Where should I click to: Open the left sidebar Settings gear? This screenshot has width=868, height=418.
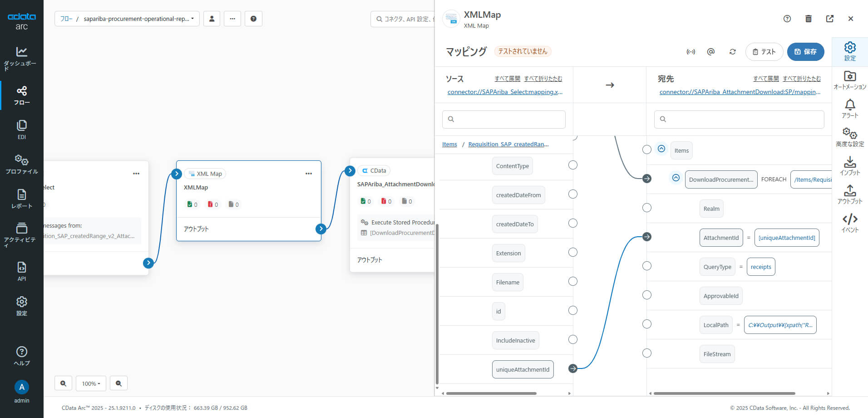(x=21, y=306)
